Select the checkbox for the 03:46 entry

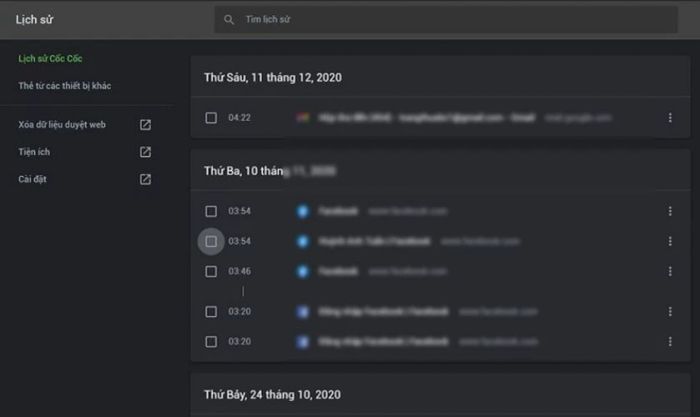(211, 271)
